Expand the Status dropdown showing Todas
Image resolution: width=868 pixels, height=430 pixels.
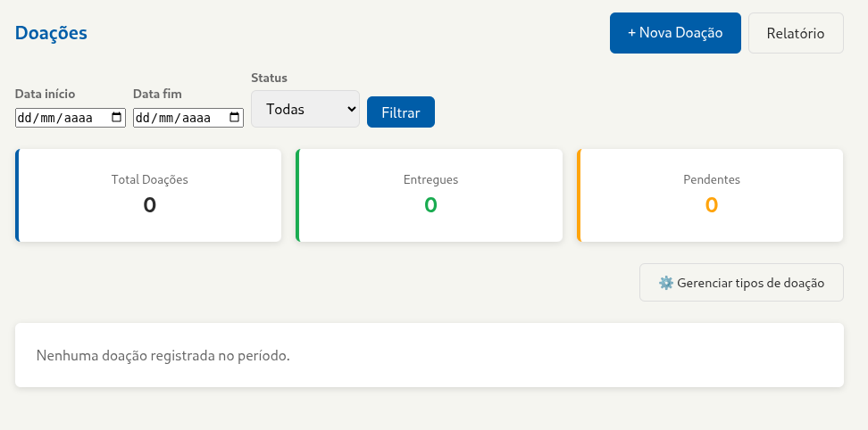click(305, 109)
